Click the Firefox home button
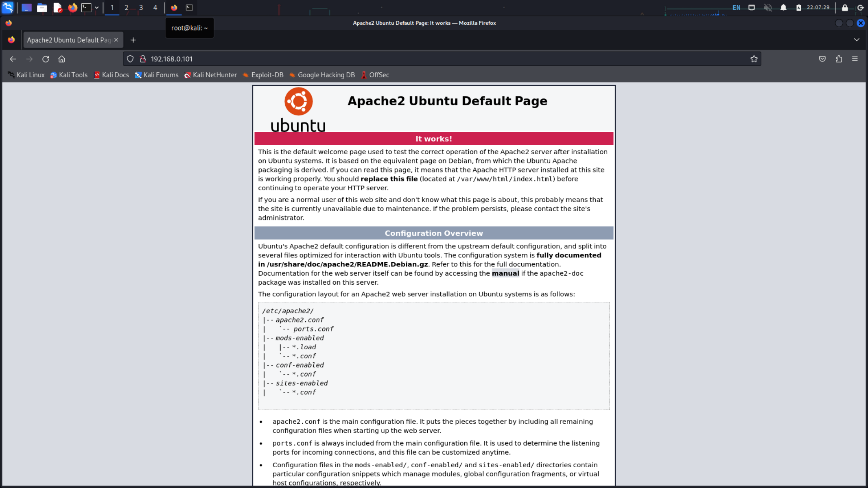The width and height of the screenshot is (868, 488). pos(61,59)
